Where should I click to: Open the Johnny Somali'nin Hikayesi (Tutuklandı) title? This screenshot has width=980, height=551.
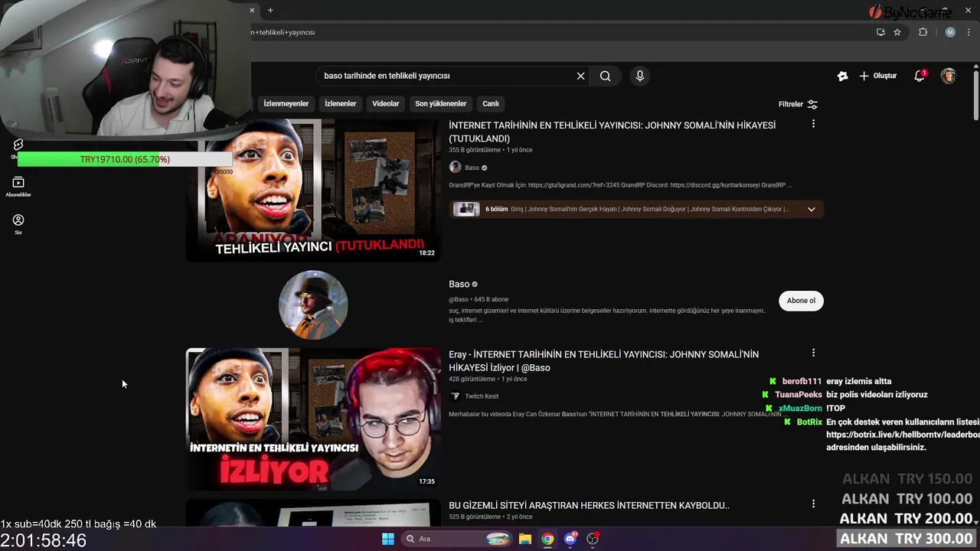click(612, 132)
